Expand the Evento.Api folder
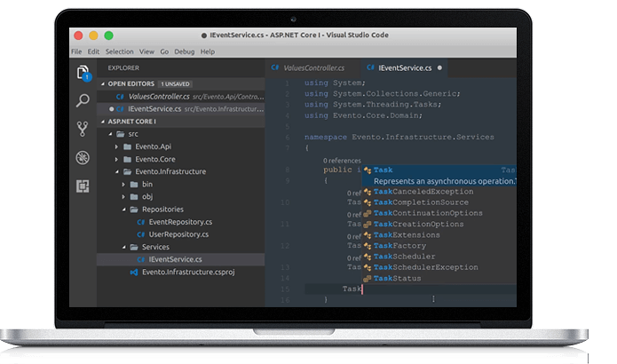Image resolution: width=617 pixels, height=364 pixels. pyautogui.click(x=117, y=146)
